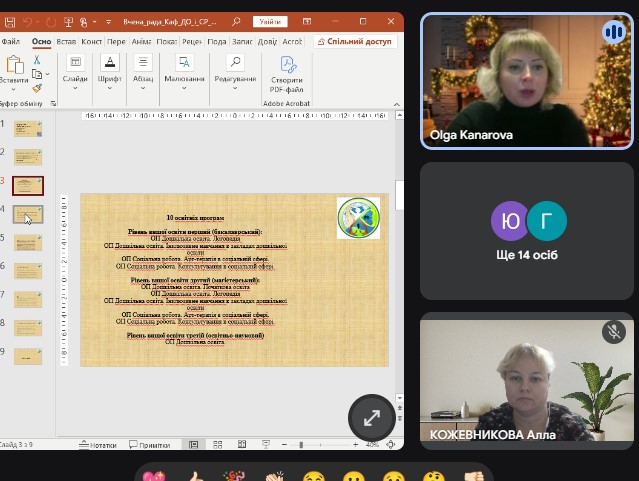This screenshot has width=639, height=481.
Task: Select slide 5 thumbnail
Action: point(28,243)
